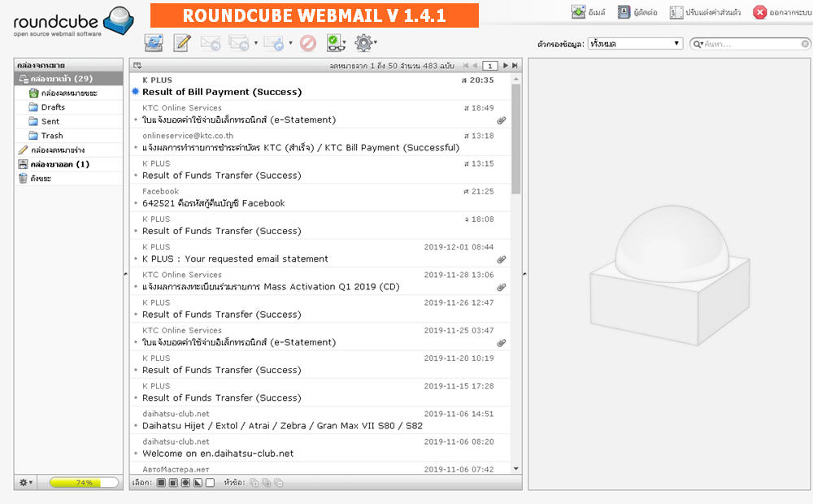Click attachment paperclip on K PLUS email statement
Screen dimensions: 813x504
[502, 259]
